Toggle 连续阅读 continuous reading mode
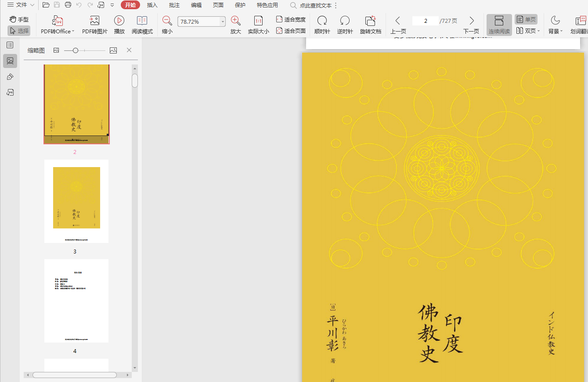The height and width of the screenshot is (382, 588). 499,25
